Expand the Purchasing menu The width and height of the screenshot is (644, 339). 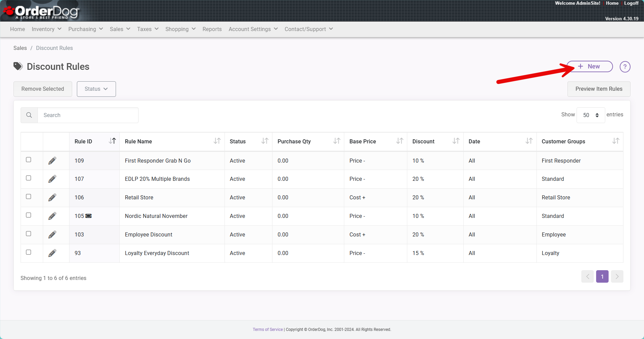coord(86,29)
